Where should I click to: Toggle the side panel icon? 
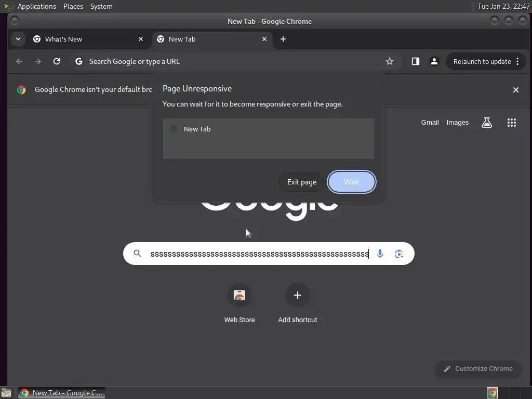(416, 61)
